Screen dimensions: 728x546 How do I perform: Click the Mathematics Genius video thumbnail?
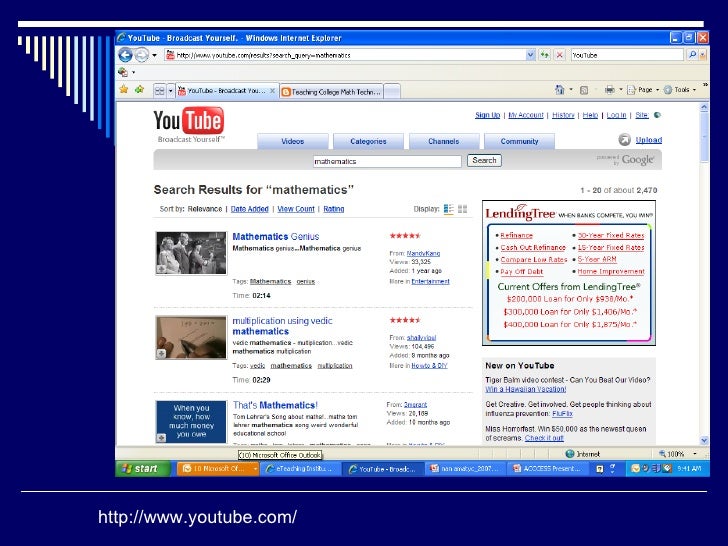click(x=191, y=253)
